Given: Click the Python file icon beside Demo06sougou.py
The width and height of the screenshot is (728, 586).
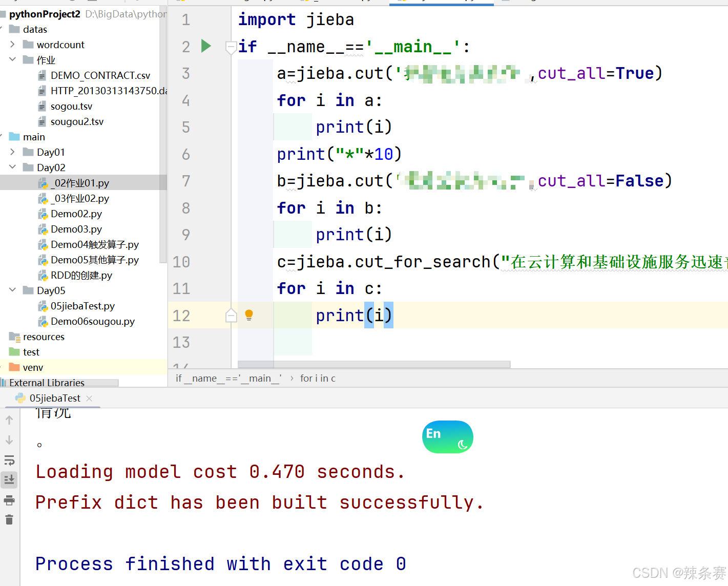Looking at the screenshot, I should tap(43, 321).
